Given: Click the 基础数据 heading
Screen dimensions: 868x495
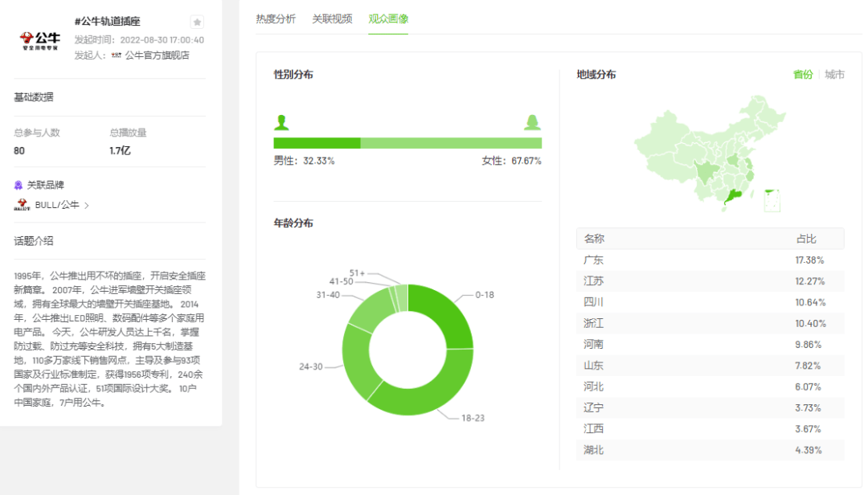Looking at the screenshot, I should pos(33,97).
